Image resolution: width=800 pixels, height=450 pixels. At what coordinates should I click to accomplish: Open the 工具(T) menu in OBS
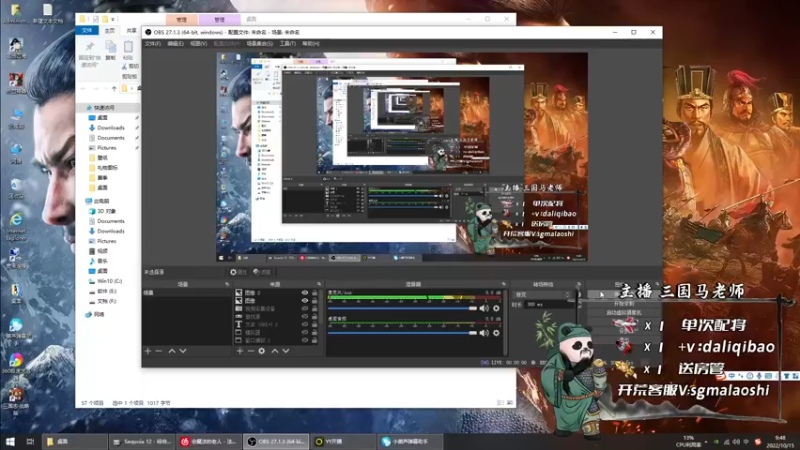[287, 44]
